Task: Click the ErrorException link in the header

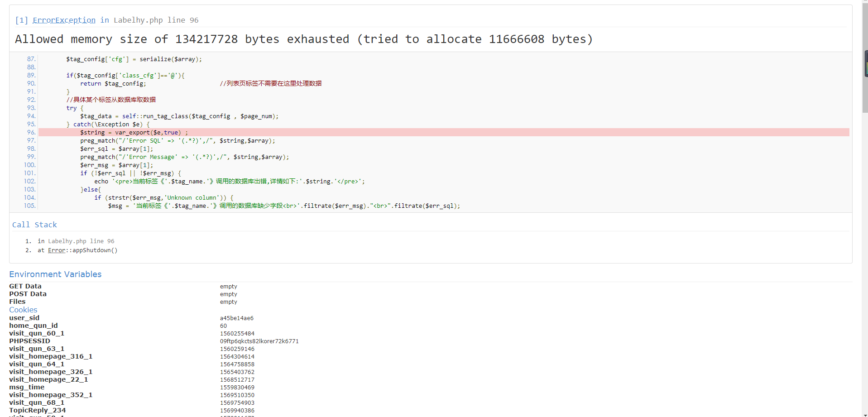Action: coord(64,20)
